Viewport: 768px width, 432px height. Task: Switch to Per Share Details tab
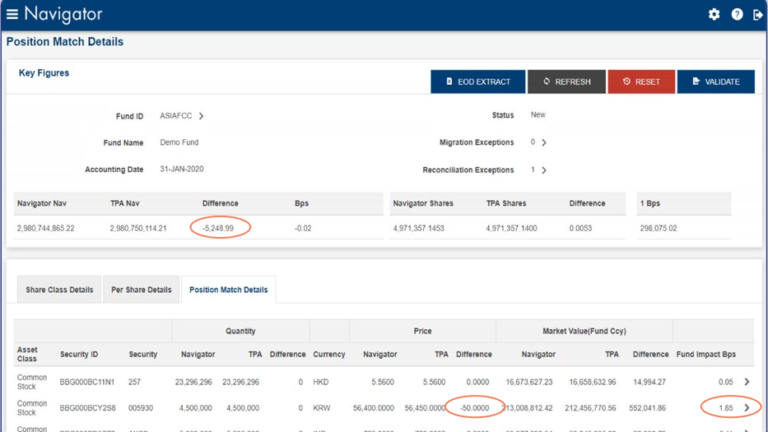click(141, 289)
